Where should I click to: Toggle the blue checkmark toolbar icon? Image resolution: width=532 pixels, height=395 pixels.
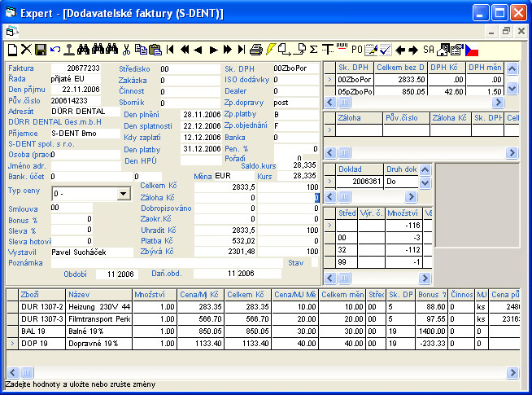[386, 50]
